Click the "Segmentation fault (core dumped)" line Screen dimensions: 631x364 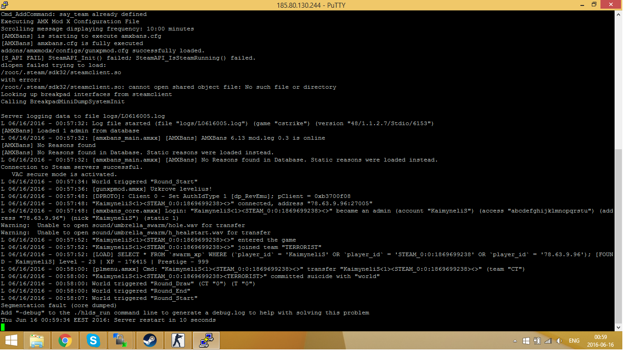tap(59, 305)
